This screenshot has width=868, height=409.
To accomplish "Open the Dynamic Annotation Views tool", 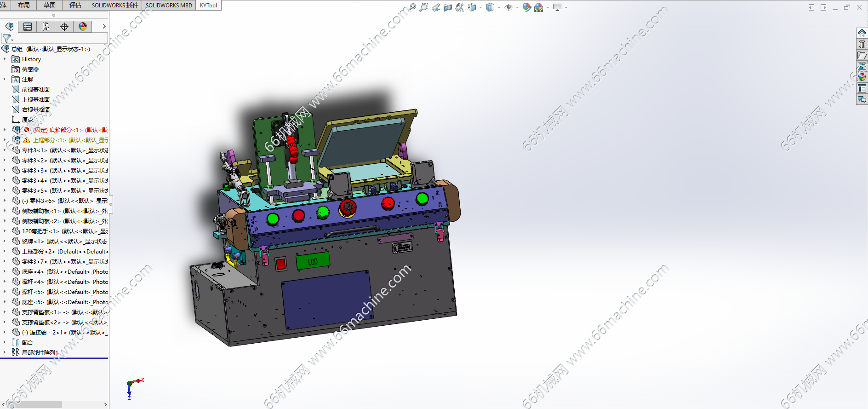I will 460,7.
